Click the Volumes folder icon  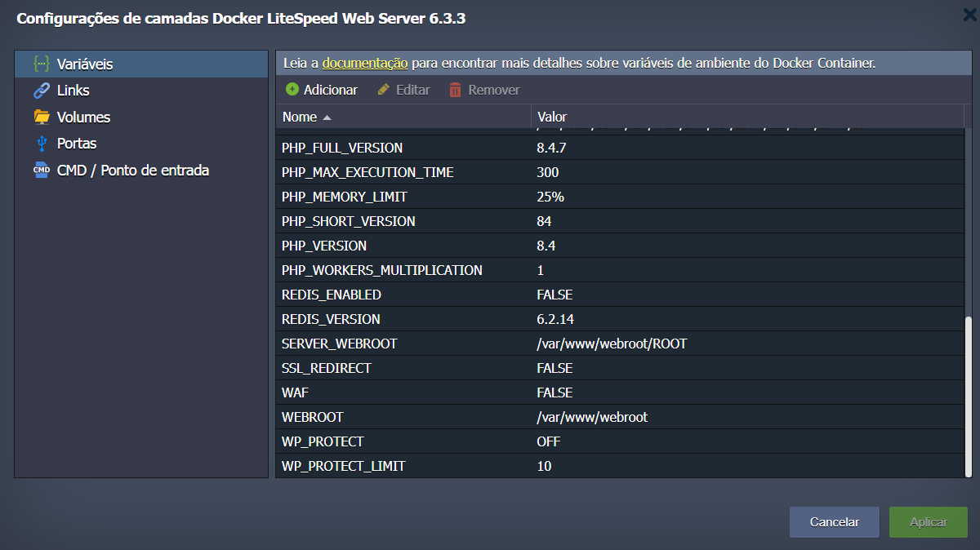coord(41,117)
